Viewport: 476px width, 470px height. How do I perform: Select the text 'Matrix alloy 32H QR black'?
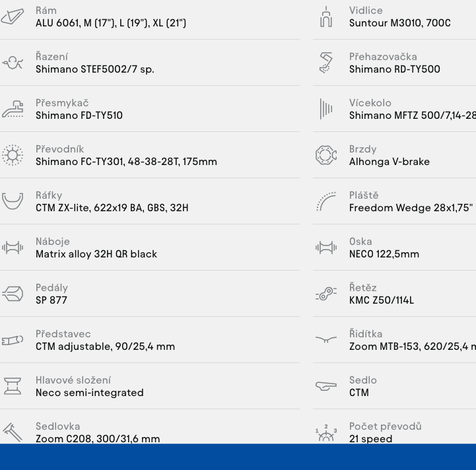point(96,254)
